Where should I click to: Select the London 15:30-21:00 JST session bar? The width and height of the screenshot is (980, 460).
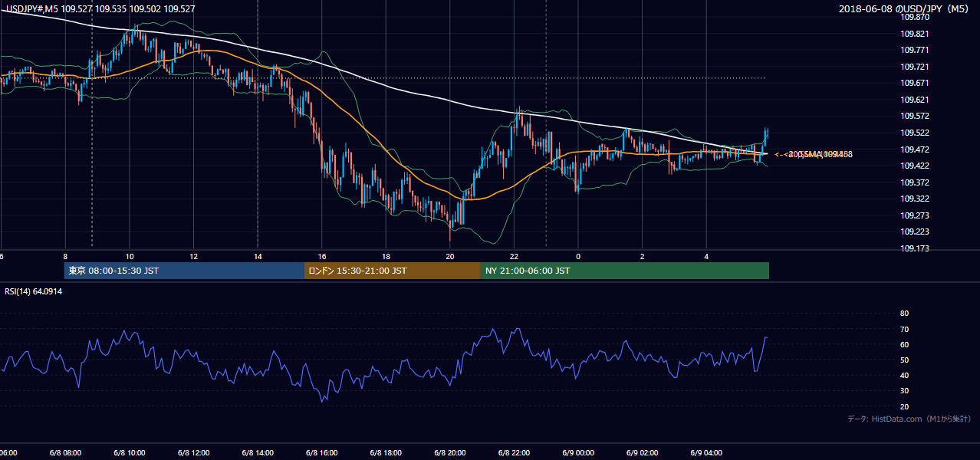coord(393,271)
